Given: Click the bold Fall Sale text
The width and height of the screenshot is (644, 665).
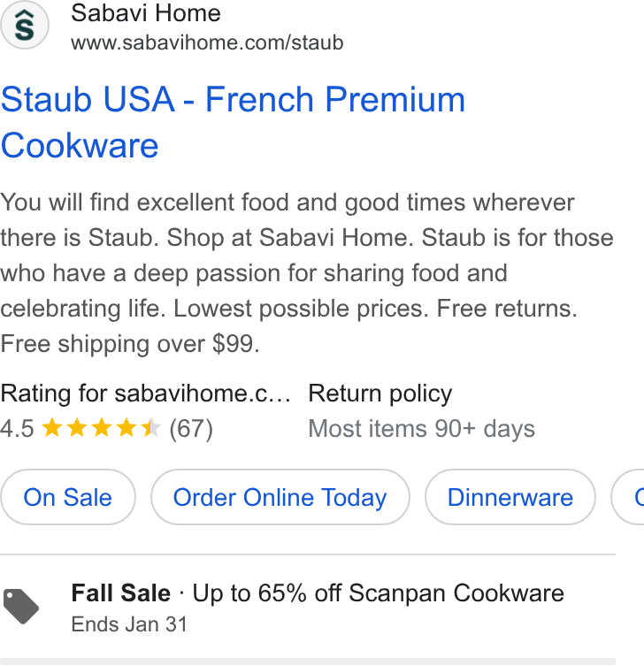Looking at the screenshot, I should (121, 592).
